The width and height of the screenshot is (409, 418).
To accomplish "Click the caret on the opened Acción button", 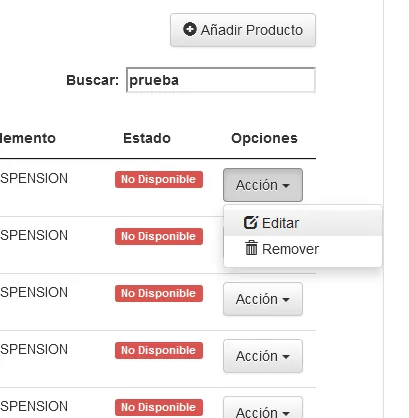I will (286, 186).
